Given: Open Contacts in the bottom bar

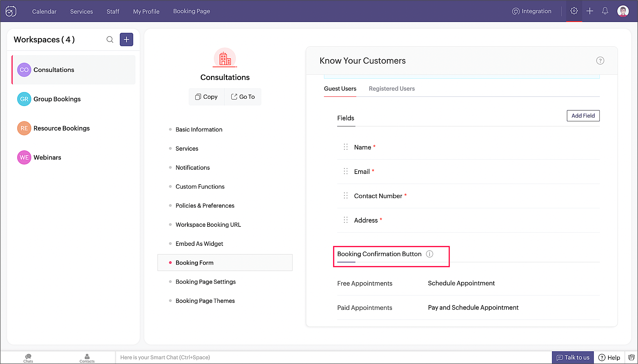Looking at the screenshot, I should [87, 358].
